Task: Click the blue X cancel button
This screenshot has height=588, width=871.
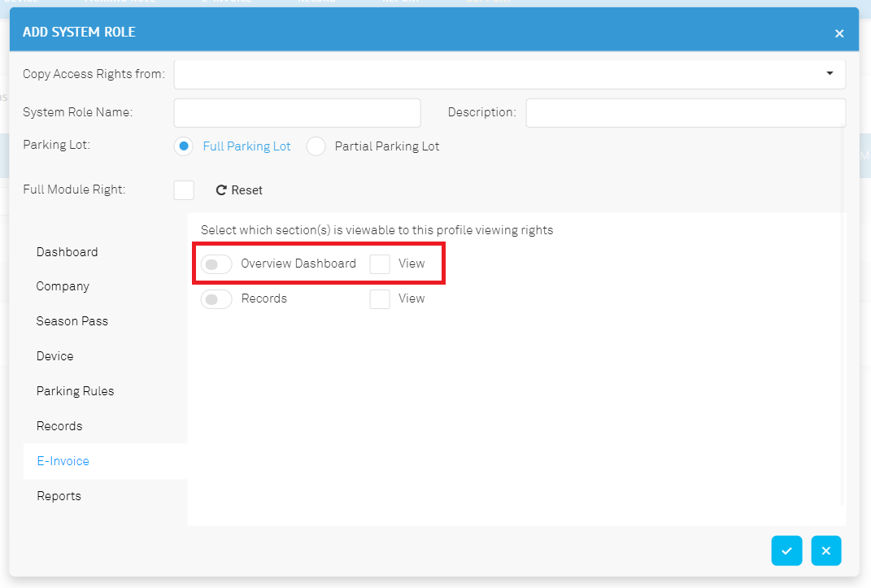Action: [825, 551]
